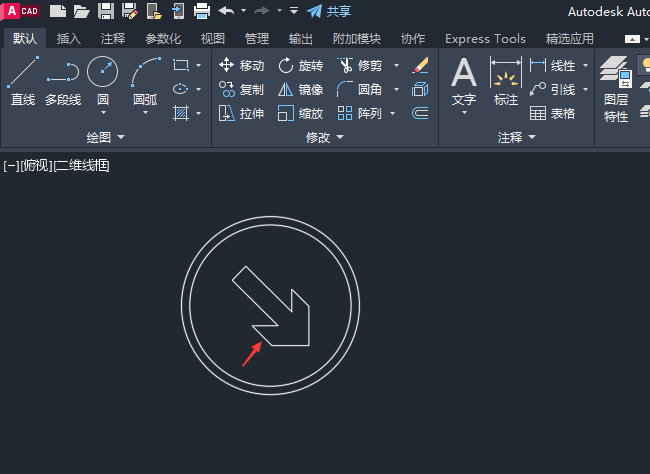Click the 表格 (Table) button
Image resolution: width=650 pixels, height=474 pixels.
click(553, 114)
